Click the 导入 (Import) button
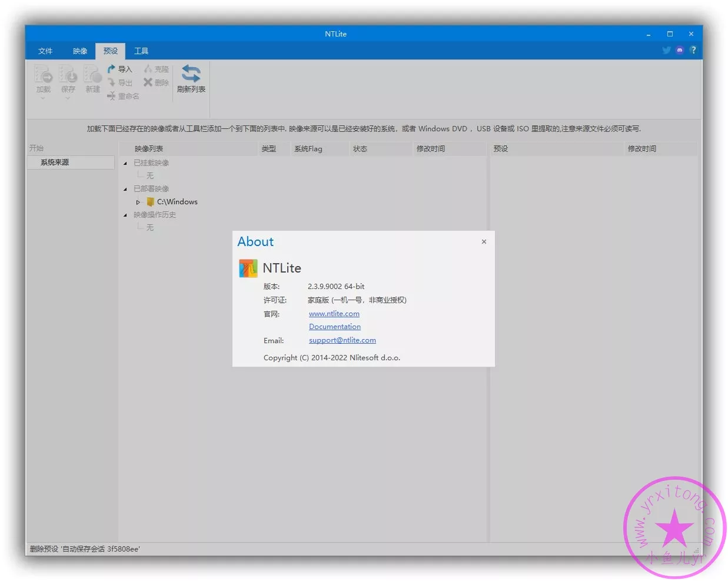This screenshot has width=728, height=581. point(120,69)
